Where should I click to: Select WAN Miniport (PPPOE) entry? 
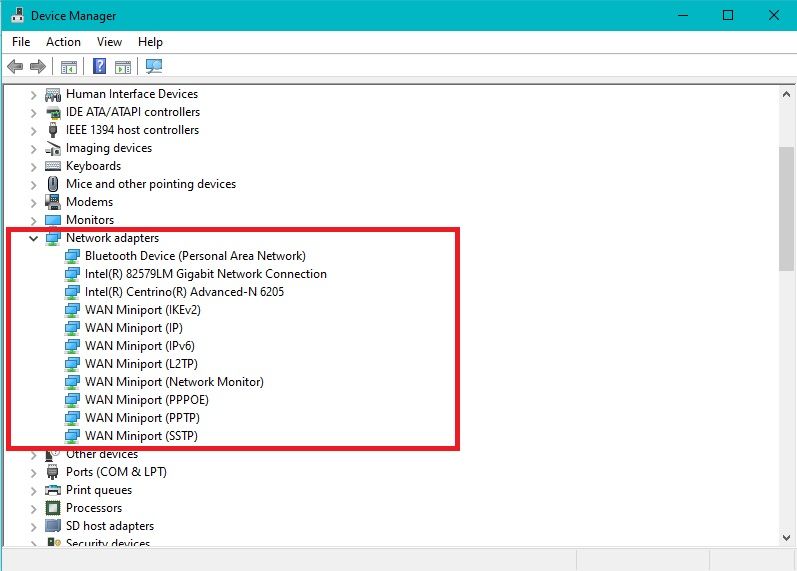click(147, 400)
